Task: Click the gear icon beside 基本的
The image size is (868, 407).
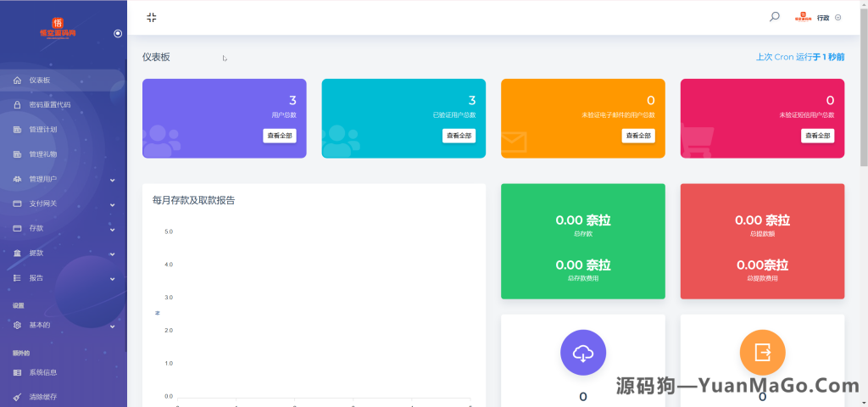Action: click(17, 325)
